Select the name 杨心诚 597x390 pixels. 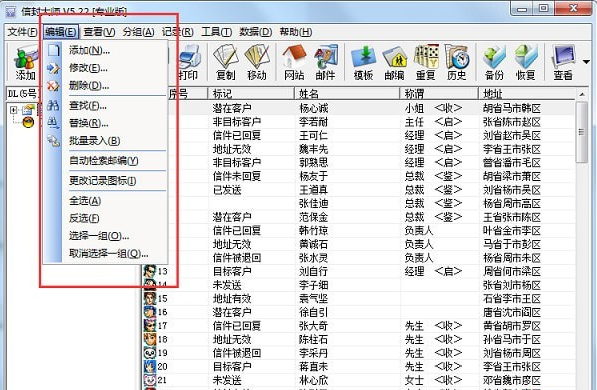[314, 109]
